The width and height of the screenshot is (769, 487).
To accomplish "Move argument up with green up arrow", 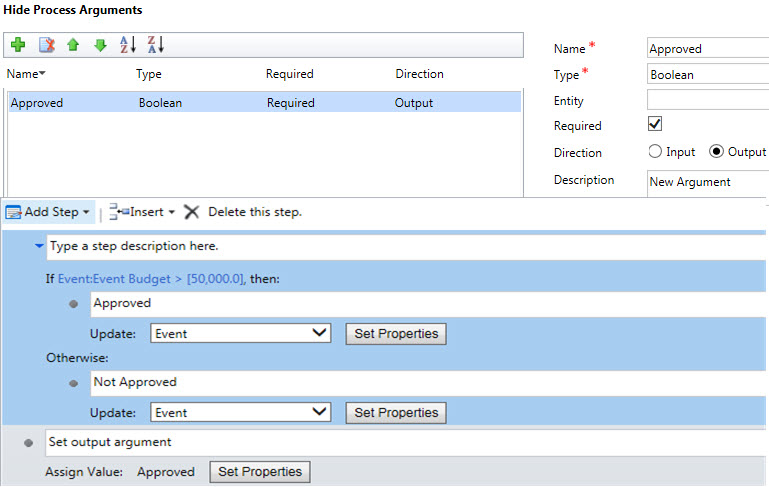I will pyautogui.click(x=73, y=45).
